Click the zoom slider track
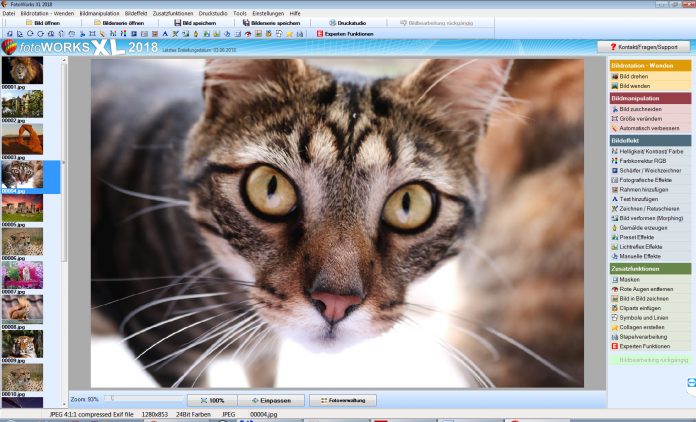Screen dimensions: 696x422 point(144,399)
